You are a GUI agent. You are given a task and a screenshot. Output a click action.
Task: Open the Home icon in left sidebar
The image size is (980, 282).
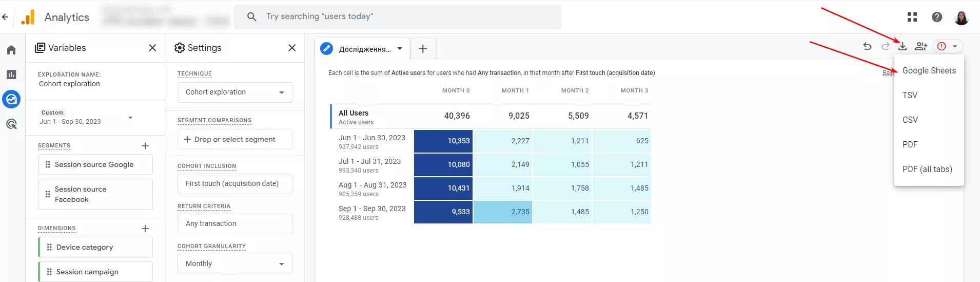[11, 50]
